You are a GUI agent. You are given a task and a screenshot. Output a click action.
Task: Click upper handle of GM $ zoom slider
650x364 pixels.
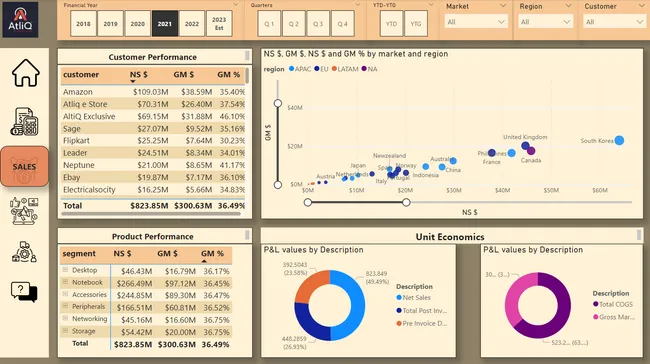[278, 103]
